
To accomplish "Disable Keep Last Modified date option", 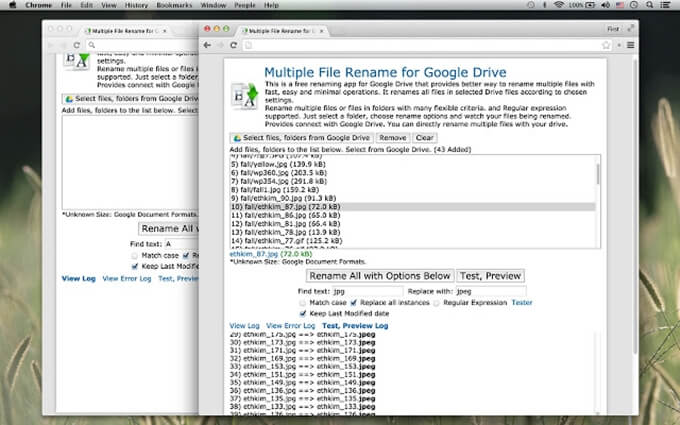I will [x=303, y=313].
